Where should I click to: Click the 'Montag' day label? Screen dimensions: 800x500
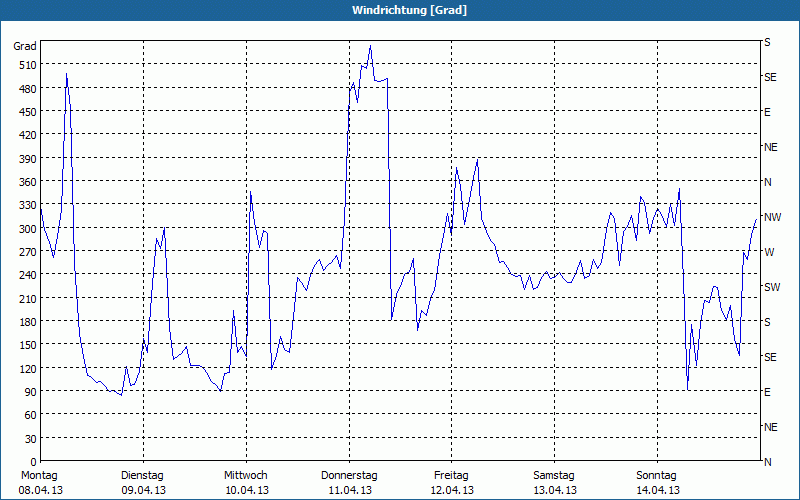tap(39, 476)
